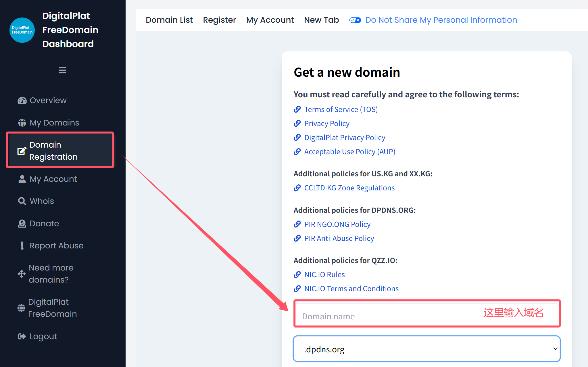Open the CCLTD.KG Zone Regulations link
The height and width of the screenshot is (367, 588).
[x=349, y=188]
